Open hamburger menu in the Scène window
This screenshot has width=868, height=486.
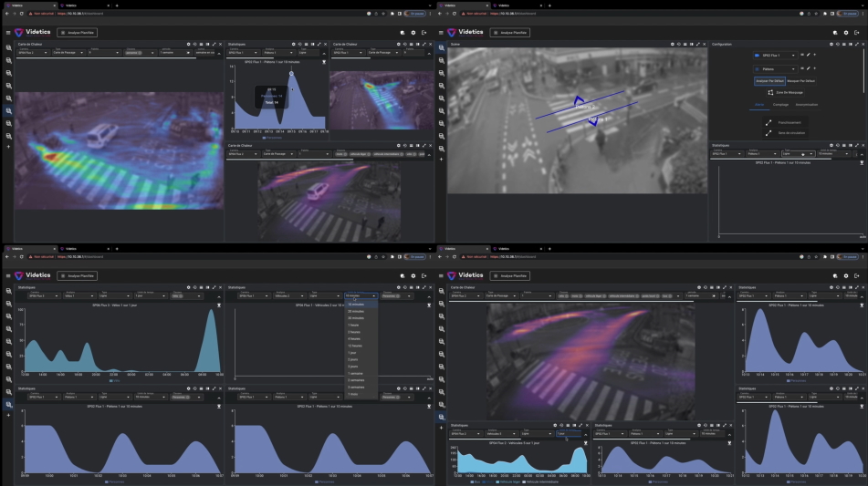(441, 33)
